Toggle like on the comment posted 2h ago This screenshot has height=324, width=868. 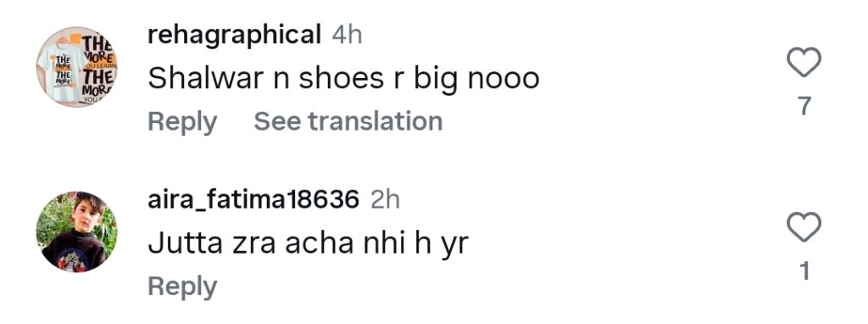(804, 227)
